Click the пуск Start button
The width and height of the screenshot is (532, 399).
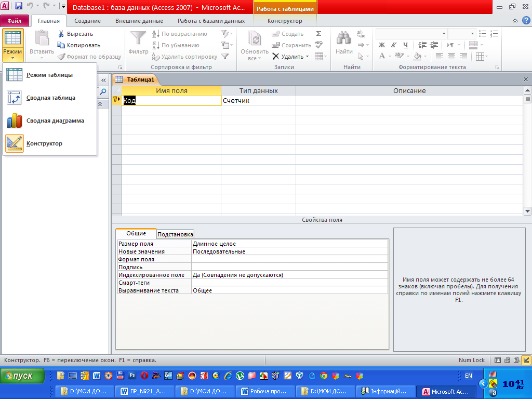point(23,376)
